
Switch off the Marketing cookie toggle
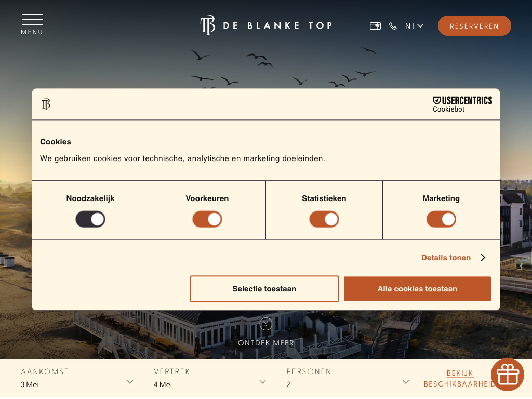click(x=441, y=219)
